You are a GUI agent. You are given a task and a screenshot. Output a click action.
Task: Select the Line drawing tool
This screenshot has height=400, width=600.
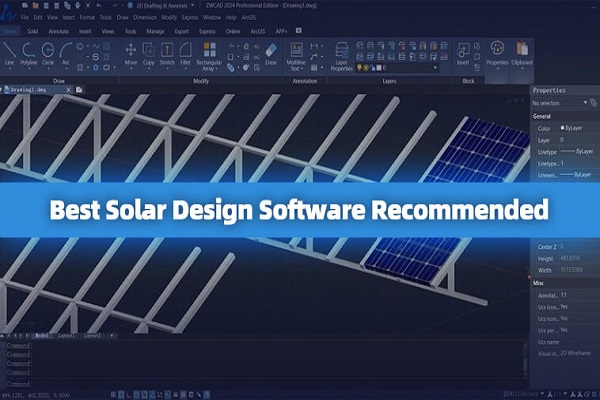coord(9,54)
